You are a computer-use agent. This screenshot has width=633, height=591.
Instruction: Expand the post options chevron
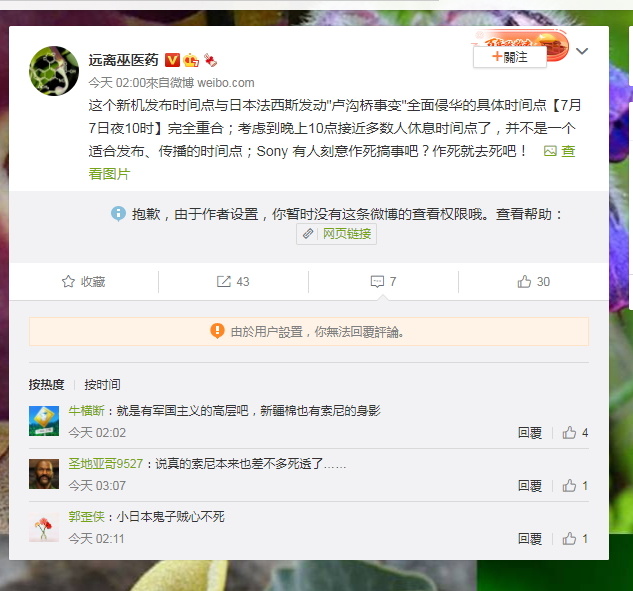point(582,51)
